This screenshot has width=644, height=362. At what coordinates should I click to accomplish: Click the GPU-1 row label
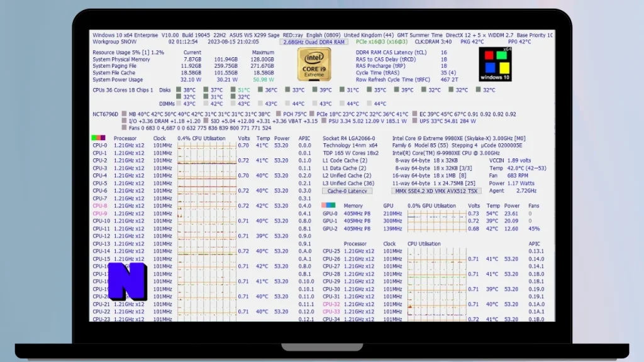(330, 221)
